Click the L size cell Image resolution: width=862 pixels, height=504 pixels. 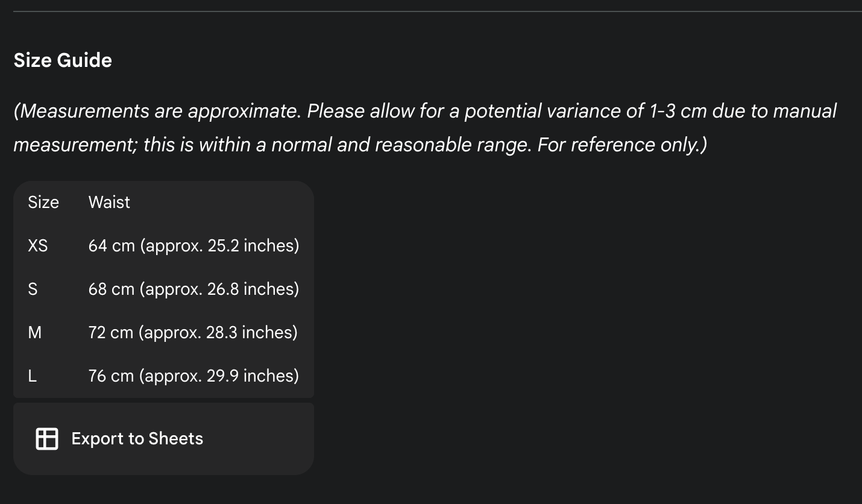(x=33, y=376)
